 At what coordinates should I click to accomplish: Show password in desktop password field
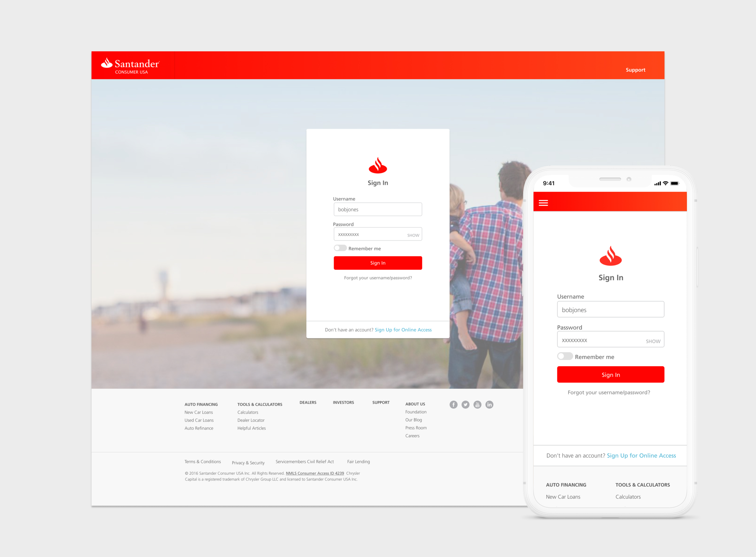tap(413, 235)
